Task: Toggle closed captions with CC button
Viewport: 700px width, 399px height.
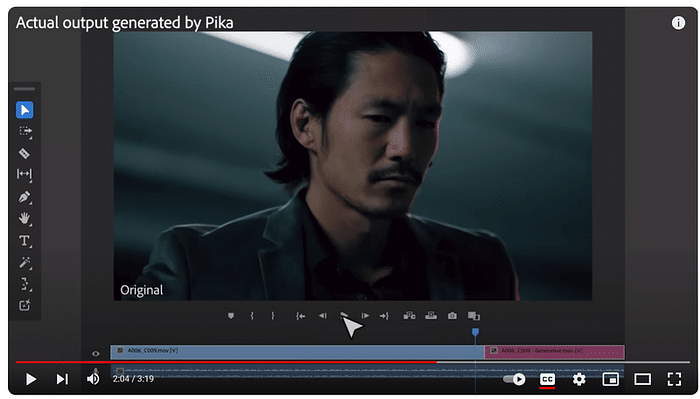Action: pyautogui.click(x=547, y=379)
